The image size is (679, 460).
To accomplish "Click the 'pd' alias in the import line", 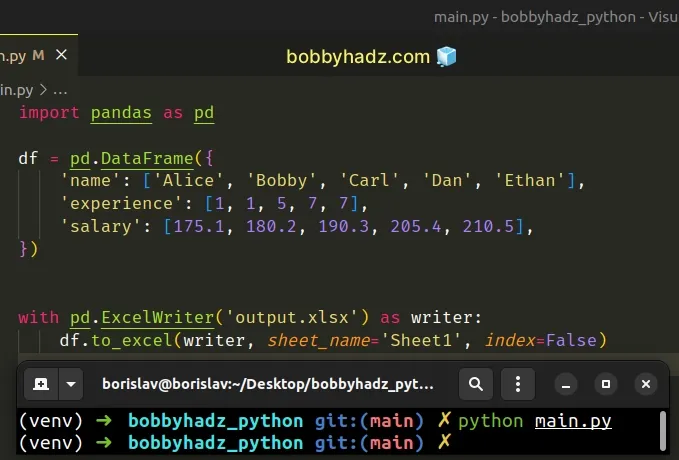I will (x=204, y=113).
